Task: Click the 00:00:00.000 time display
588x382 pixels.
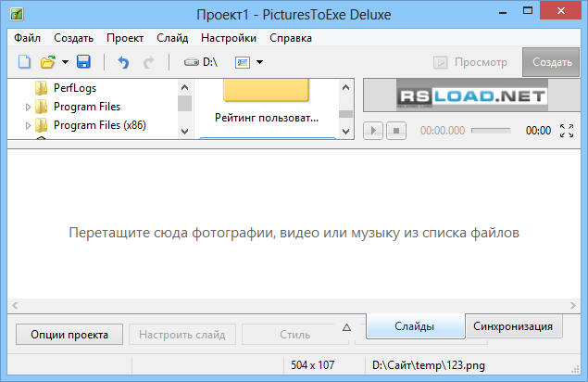Action: (443, 131)
